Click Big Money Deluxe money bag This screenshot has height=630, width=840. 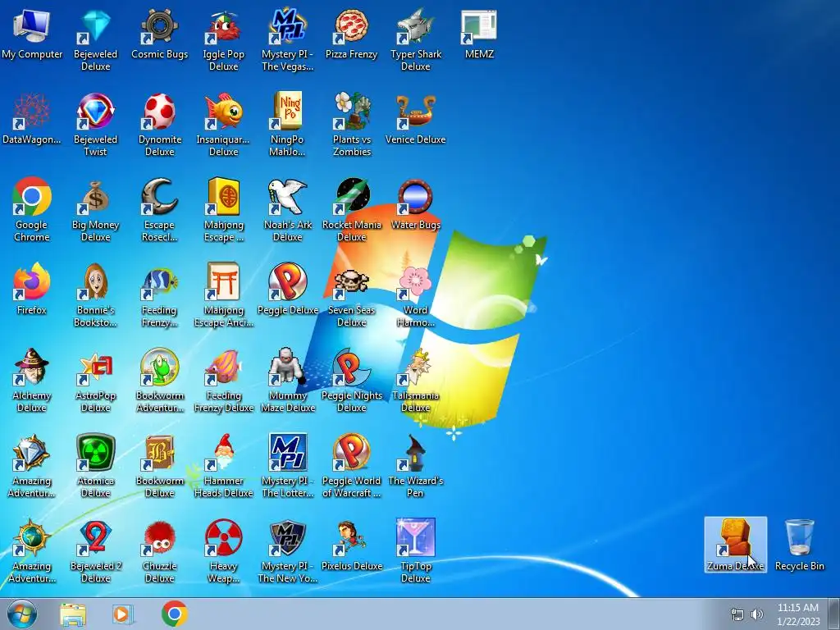95,197
